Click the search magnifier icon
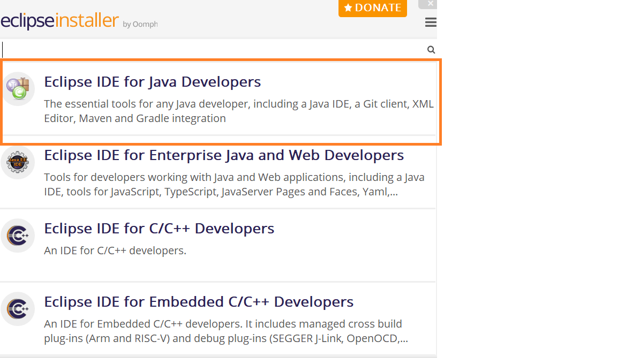This screenshot has width=617, height=364. click(x=431, y=50)
